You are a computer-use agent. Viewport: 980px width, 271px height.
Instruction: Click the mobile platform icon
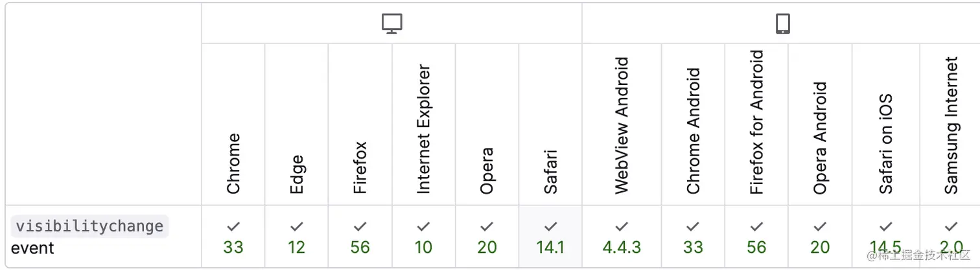tap(783, 24)
